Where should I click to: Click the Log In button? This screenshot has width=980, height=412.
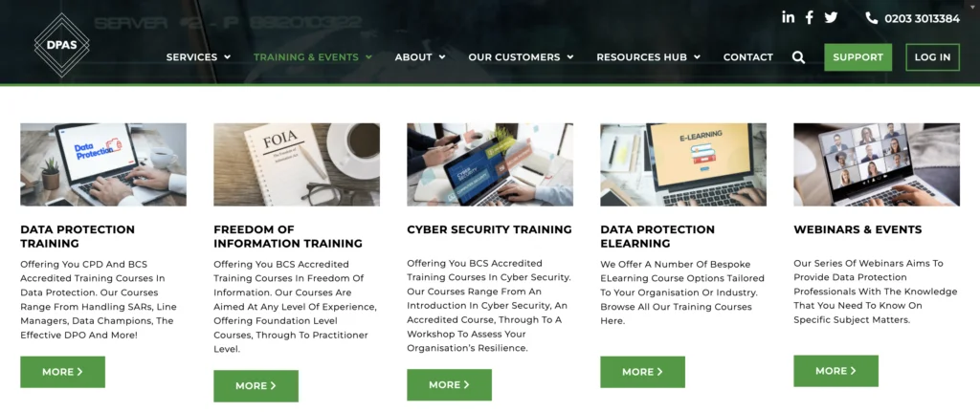point(932,57)
